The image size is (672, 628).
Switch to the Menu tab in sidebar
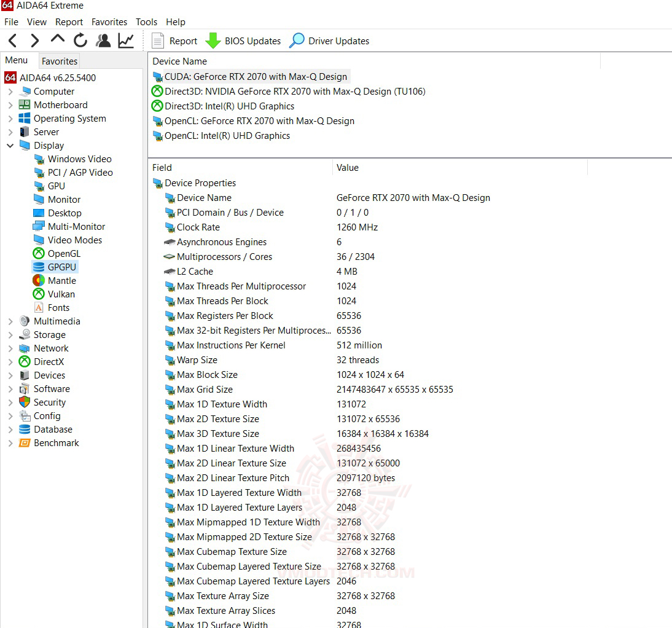[x=17, y=60]
